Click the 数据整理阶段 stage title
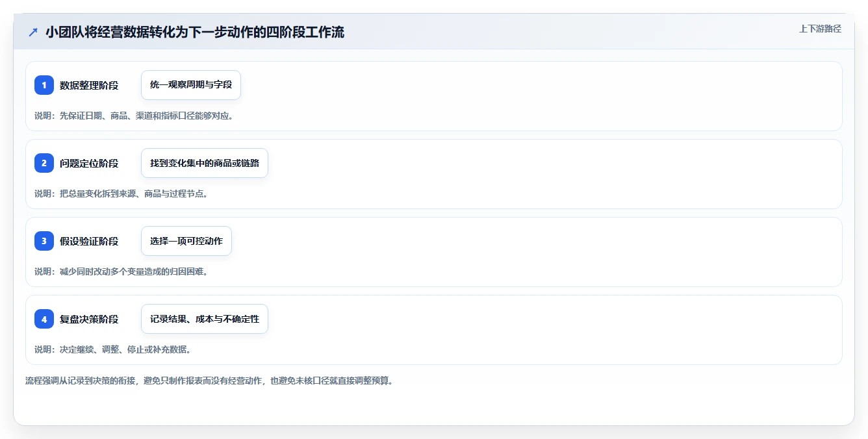The image size is (868, 439). pos(89,85)
